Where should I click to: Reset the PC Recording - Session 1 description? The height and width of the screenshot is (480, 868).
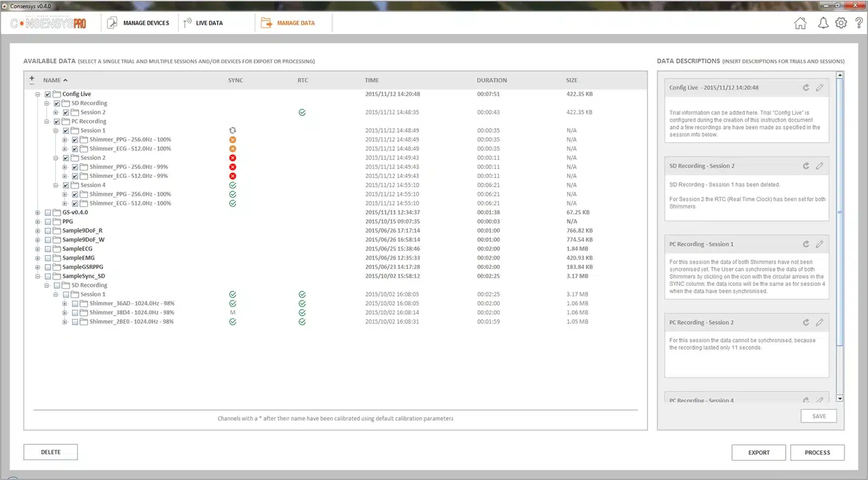(x=806, y=244)
